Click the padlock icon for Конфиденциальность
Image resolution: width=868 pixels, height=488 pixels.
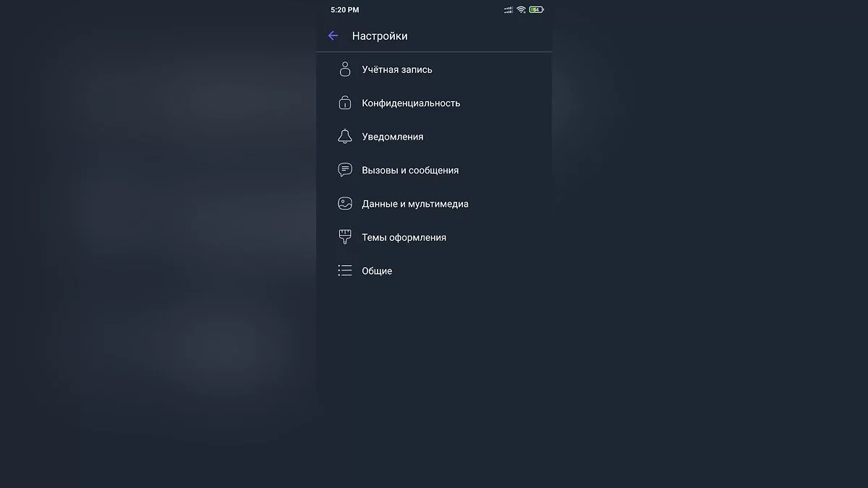[x=345, y=103]
